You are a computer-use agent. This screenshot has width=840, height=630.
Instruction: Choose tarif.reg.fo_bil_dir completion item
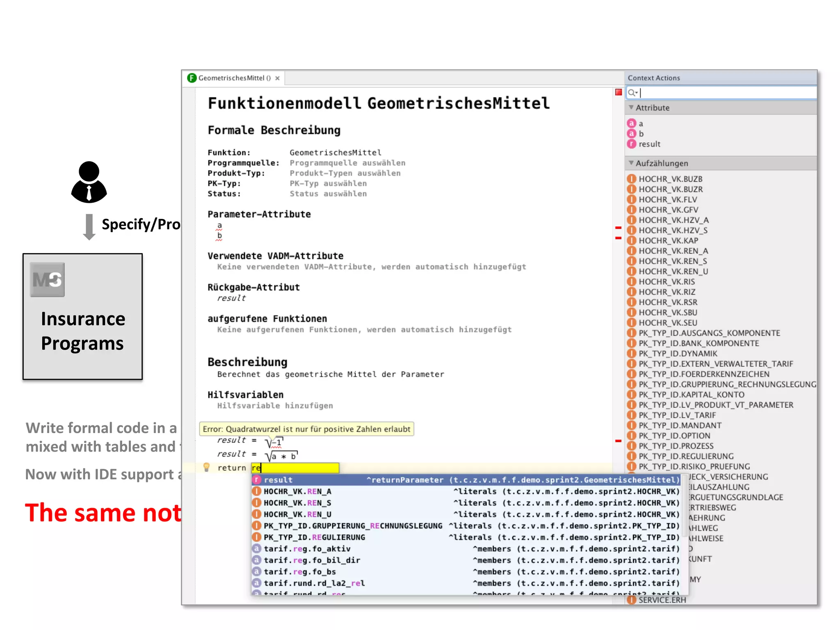coord(466,560)
